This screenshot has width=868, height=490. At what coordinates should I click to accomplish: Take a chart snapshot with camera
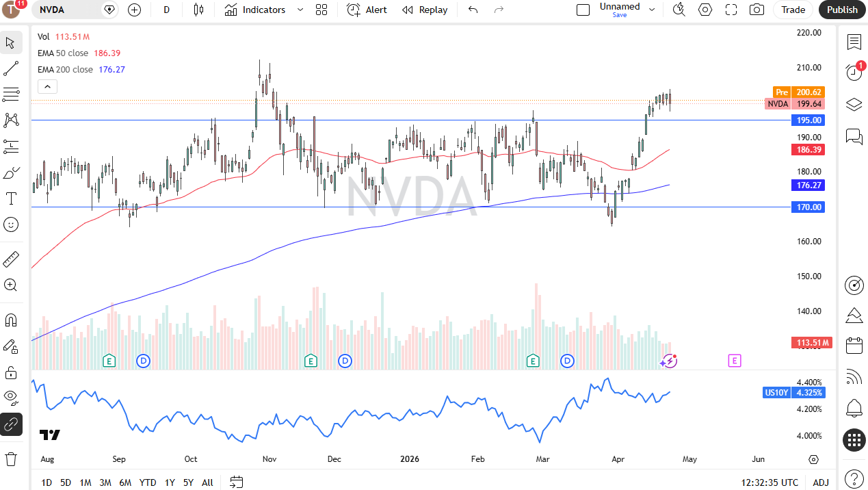point(757,10)
